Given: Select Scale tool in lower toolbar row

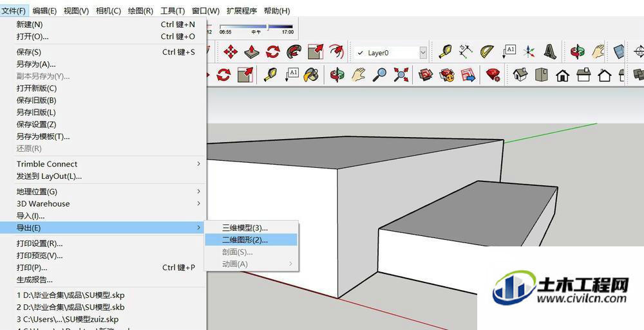Looking at the screenshot, I should [245, 75].
